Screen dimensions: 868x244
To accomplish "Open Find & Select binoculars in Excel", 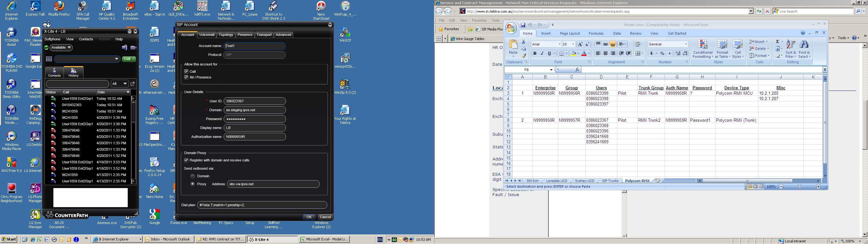I will (804, 49).
